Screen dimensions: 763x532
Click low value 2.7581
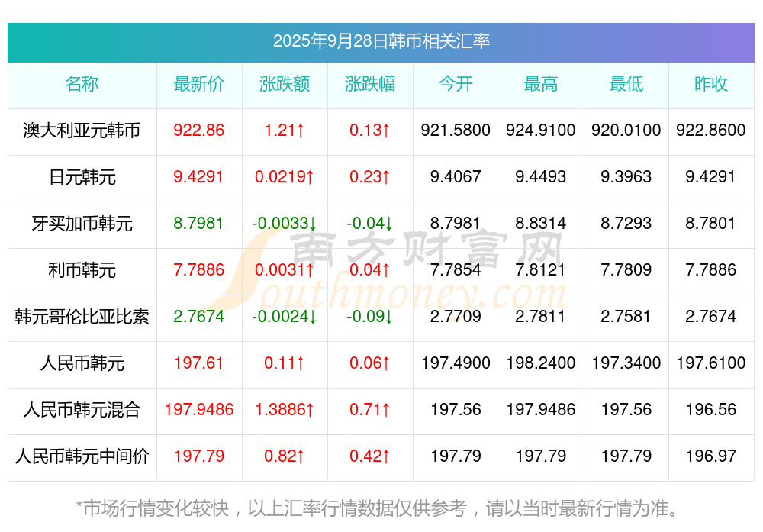(626, 317)
